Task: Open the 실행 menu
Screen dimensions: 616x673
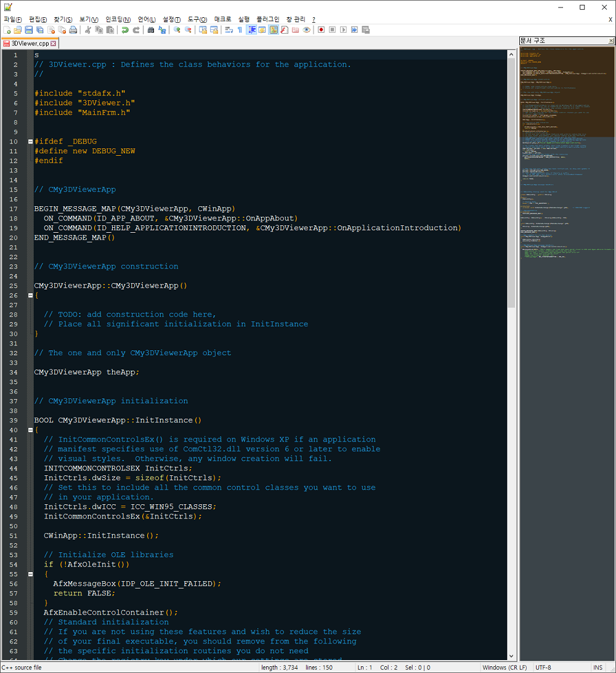Action: tap(244, 19)
